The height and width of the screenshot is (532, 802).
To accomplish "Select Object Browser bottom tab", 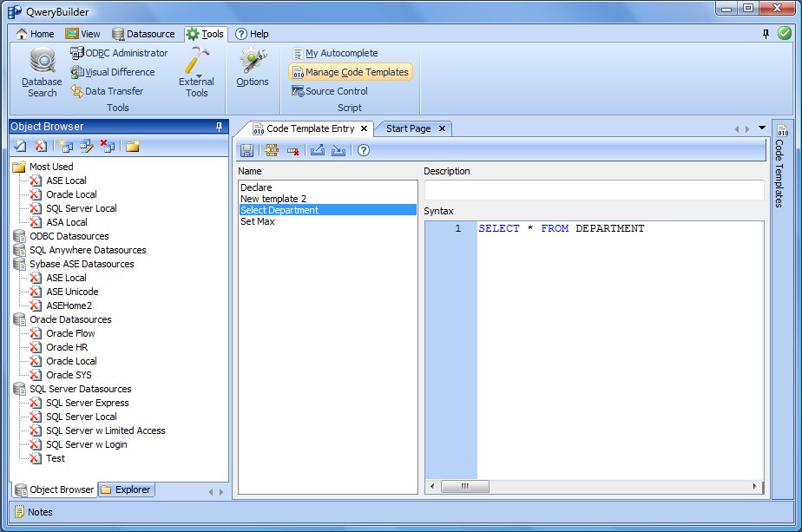I will [55, 489].
